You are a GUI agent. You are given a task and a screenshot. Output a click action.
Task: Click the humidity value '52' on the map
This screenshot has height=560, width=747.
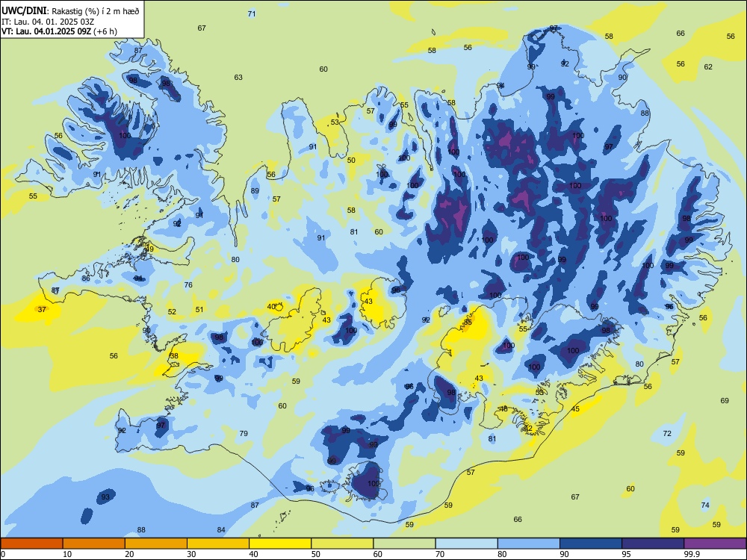(x=172, y=312)
